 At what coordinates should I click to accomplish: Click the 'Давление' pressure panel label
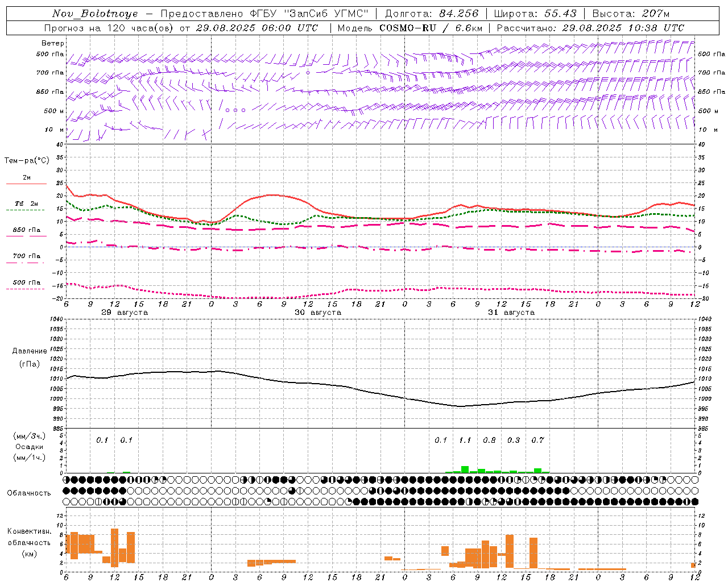(x=30, y=351)
